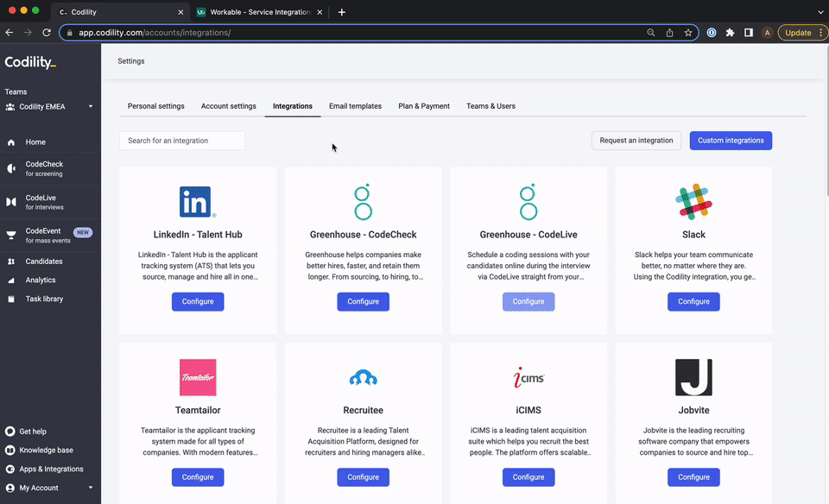Click the CodeEvent trophy icon

11,235
